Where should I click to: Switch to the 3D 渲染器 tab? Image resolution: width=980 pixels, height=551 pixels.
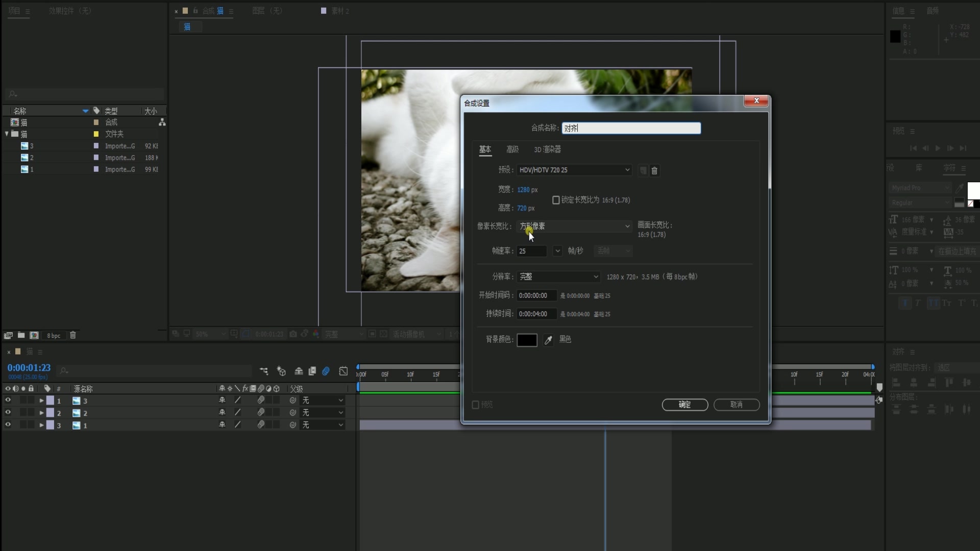[x=547, y=149]
